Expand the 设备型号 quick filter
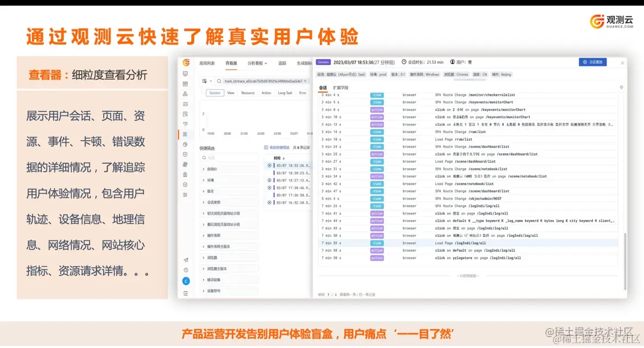644x348 pixels. click(230, 291)
